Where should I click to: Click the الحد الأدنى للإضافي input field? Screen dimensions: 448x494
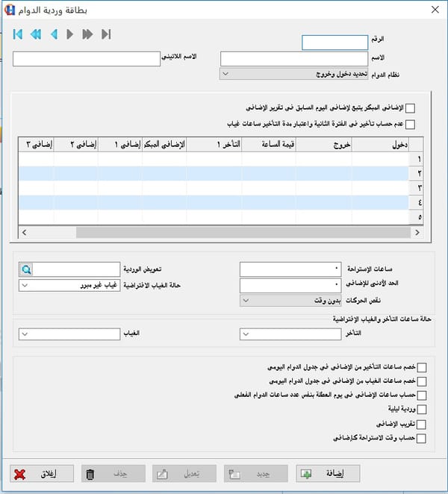tap(290, 286)
